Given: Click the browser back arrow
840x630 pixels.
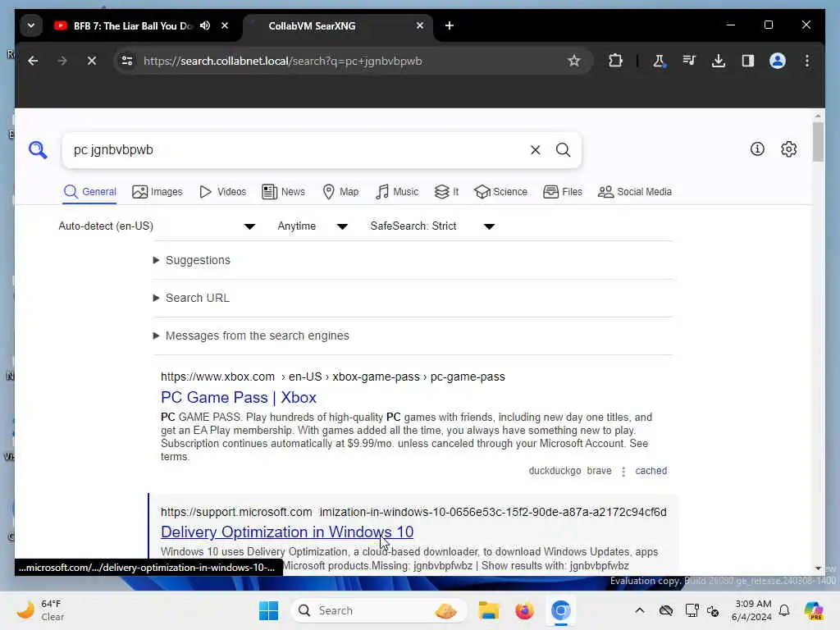Looking at the screenshot, I should pyautogui.click(x=33, y=61).
